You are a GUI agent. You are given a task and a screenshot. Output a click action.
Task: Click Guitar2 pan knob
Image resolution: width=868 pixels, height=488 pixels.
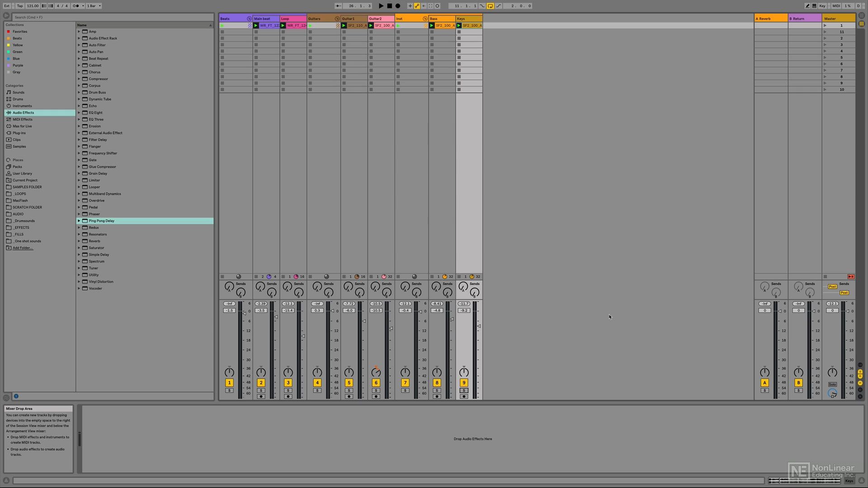[376, 372]
